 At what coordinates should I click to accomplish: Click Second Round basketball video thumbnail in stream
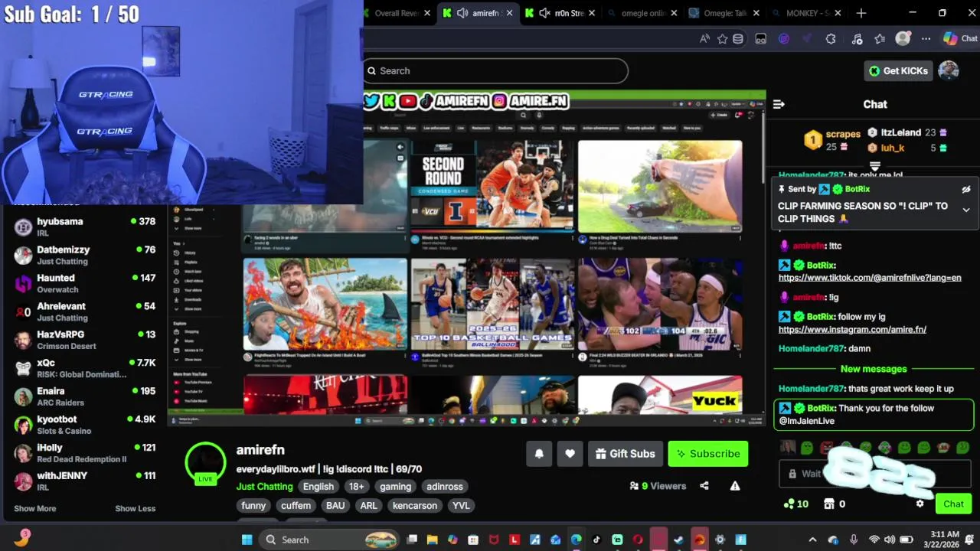click(492, 186)
